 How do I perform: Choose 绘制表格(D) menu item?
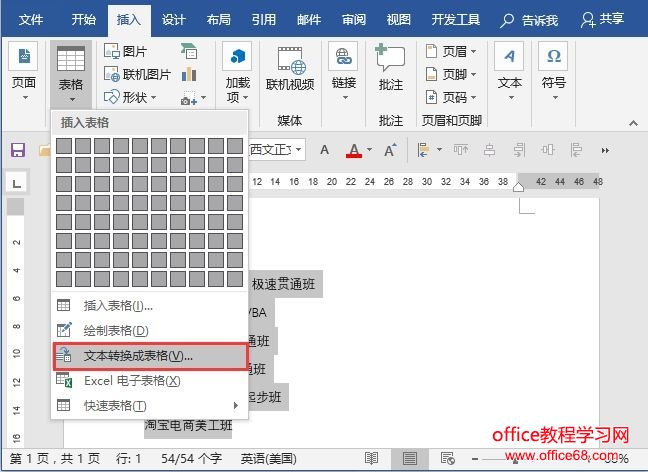[150, 330]
